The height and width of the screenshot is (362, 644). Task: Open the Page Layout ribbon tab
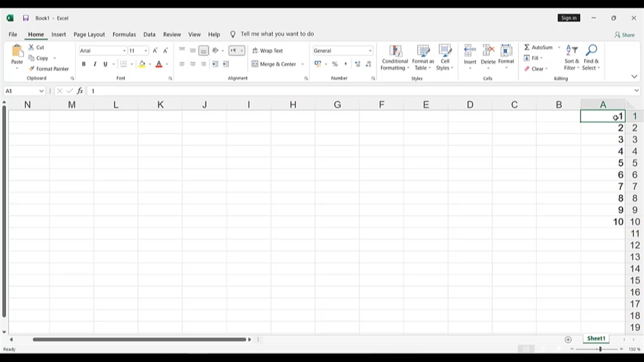(89, 34)
